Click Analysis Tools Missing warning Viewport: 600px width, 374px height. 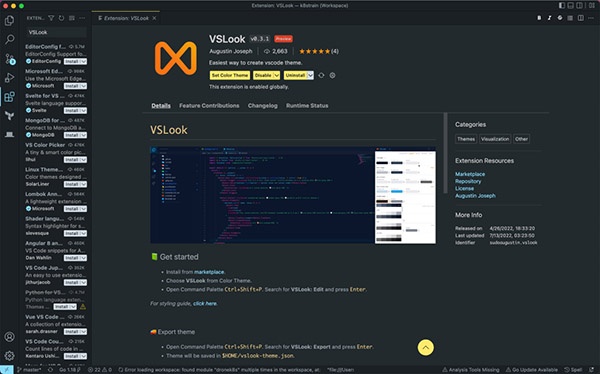pos(471,370)
